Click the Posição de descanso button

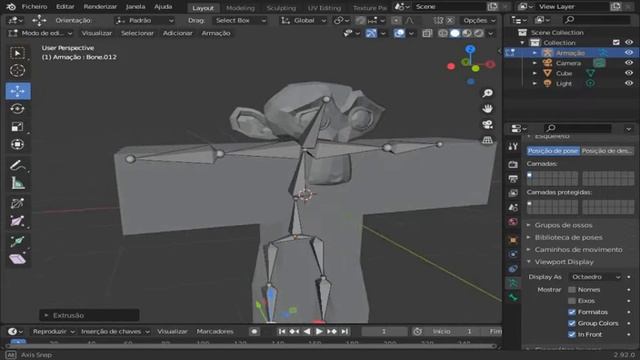607,151
